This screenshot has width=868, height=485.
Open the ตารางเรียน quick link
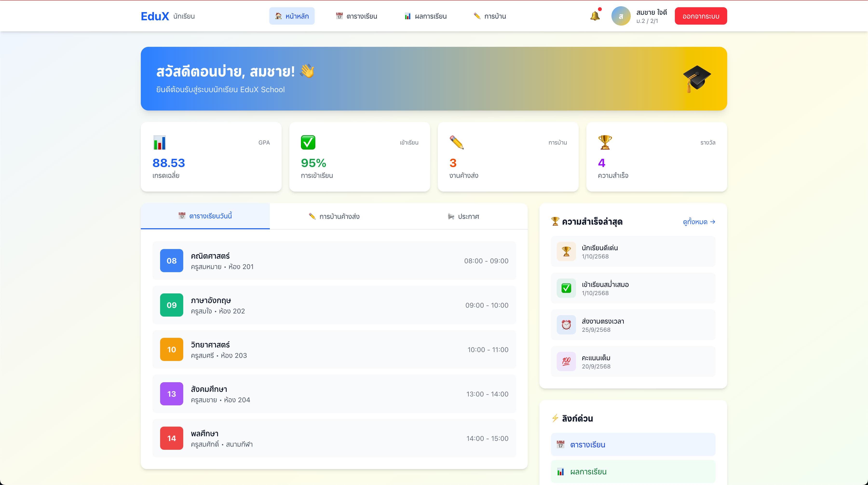[x=633, y=444]
